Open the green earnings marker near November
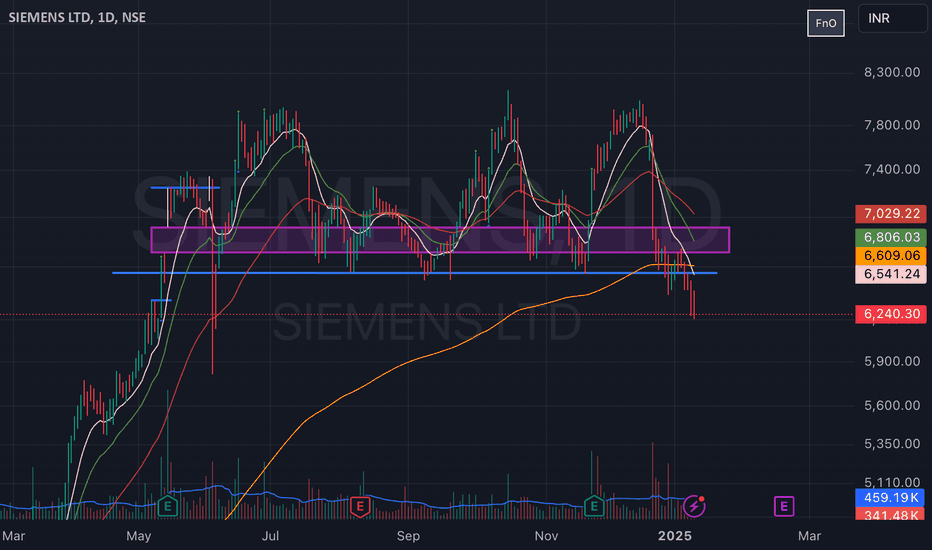The image size is (932, 550). click(594, 506)
